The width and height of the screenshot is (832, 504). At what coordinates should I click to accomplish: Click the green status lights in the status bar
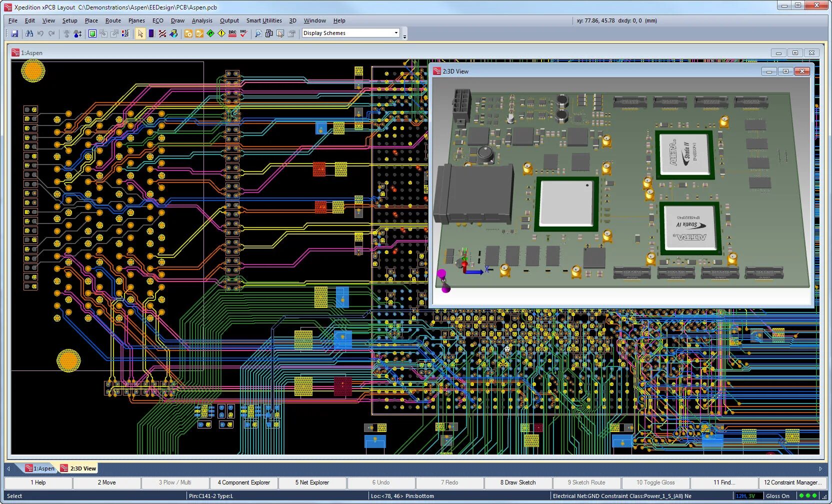click(x=808, y=496)
